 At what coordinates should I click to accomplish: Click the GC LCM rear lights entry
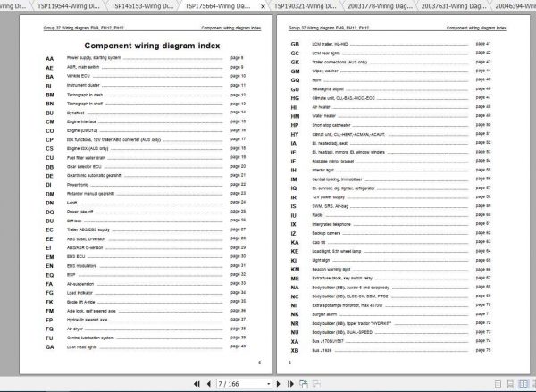point(390,53)
